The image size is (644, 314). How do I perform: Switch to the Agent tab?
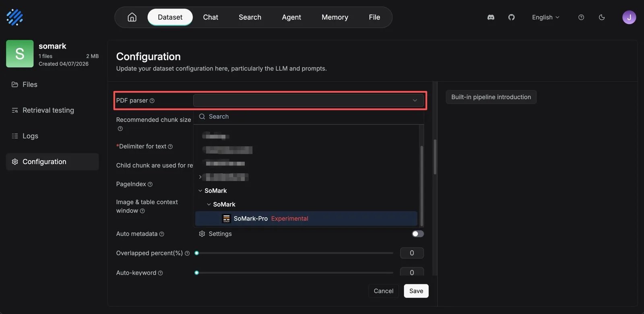[x=291, y=17]
